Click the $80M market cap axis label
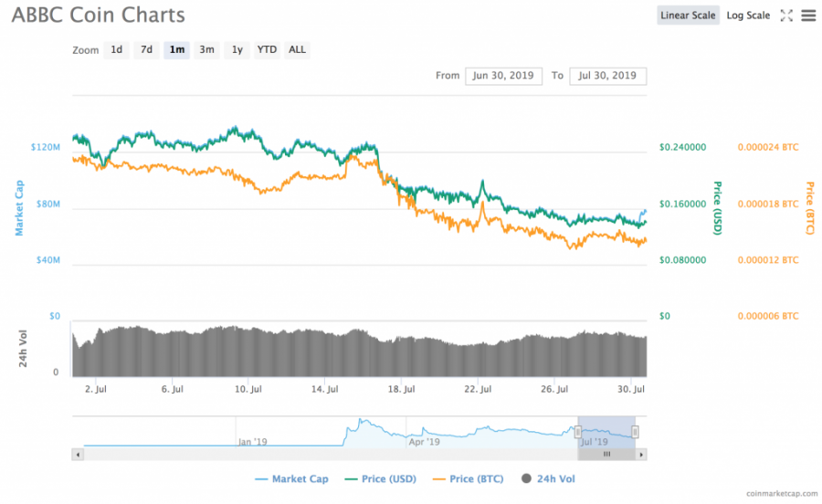Screen dimensions: 822x504 tap(47, 204)
